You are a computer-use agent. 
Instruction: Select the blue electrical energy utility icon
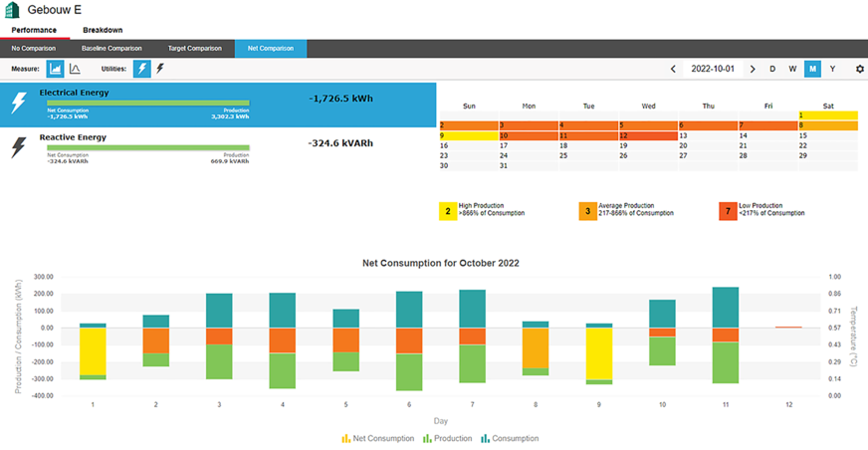tap(142, 69)
